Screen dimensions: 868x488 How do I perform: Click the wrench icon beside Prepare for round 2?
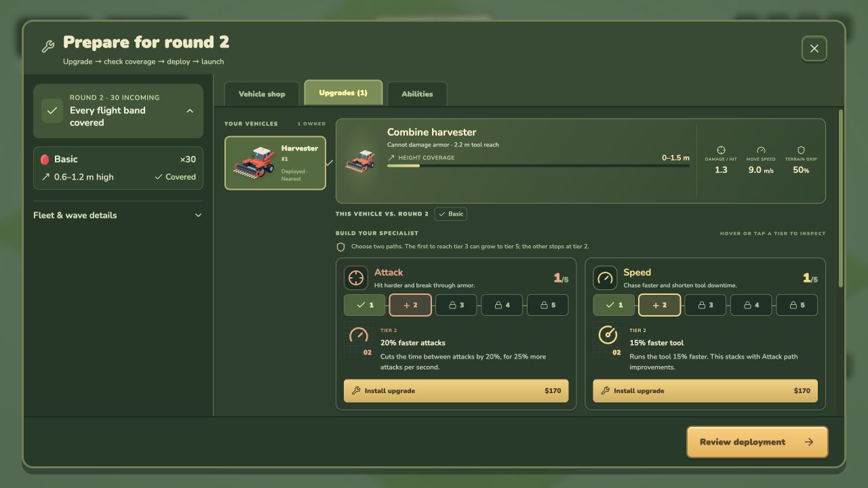tap(47, 47)
